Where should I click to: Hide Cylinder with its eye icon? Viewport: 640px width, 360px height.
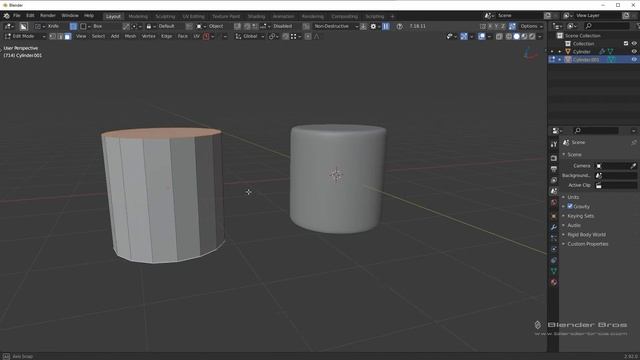click(634, 52)
